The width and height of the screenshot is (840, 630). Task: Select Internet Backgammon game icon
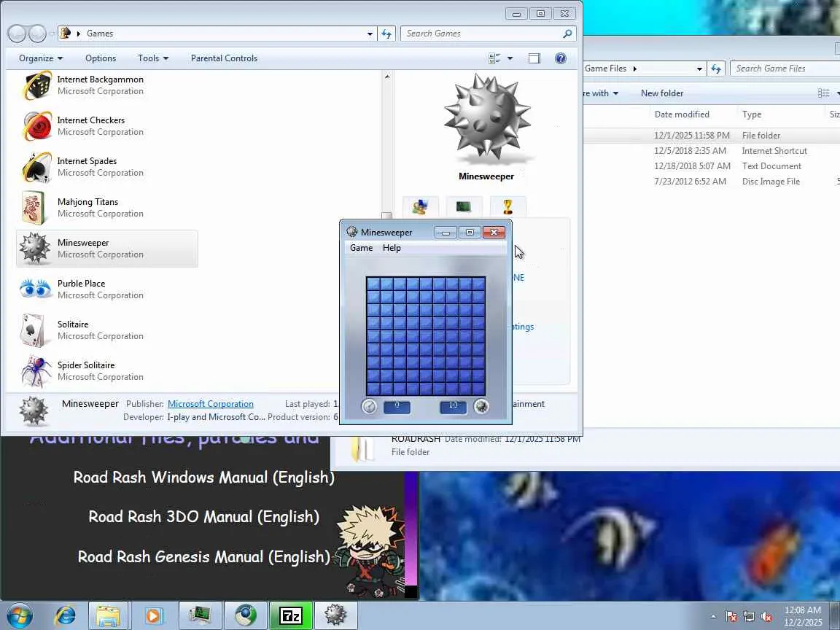coord(36,85)
